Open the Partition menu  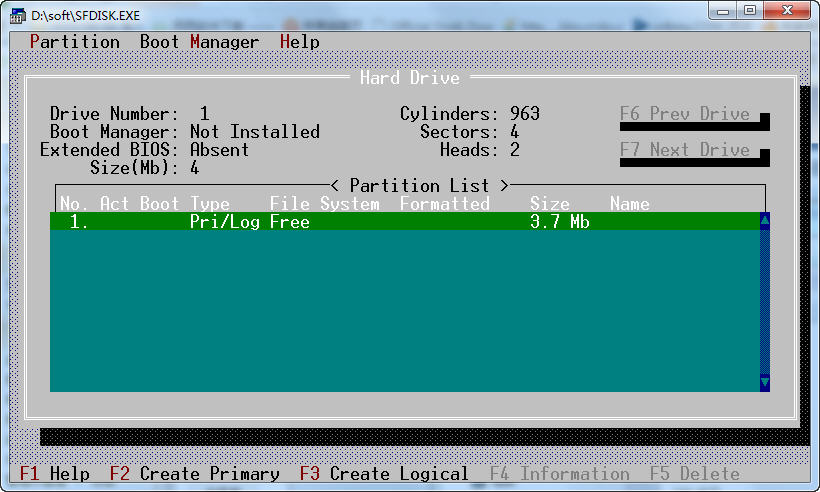click(75, 42)
